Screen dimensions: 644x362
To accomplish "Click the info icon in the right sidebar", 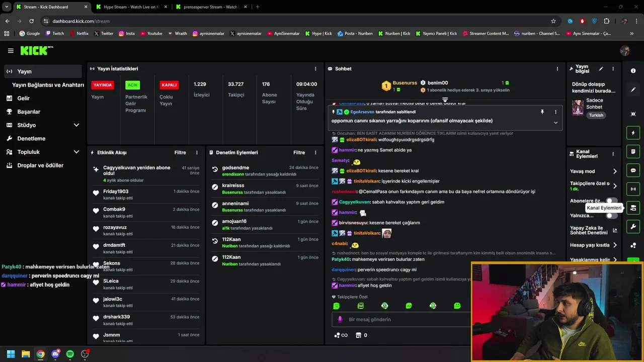I will coord(633,71).
